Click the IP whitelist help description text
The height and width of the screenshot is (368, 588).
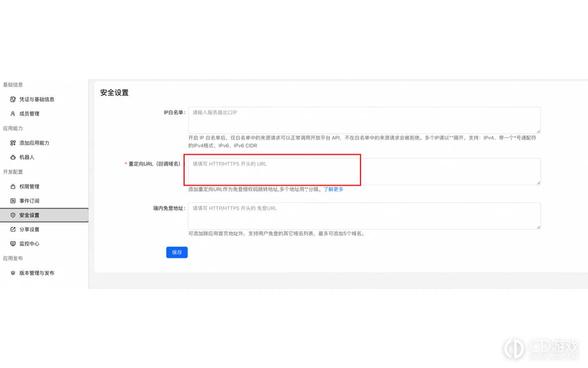click(362, 141)
